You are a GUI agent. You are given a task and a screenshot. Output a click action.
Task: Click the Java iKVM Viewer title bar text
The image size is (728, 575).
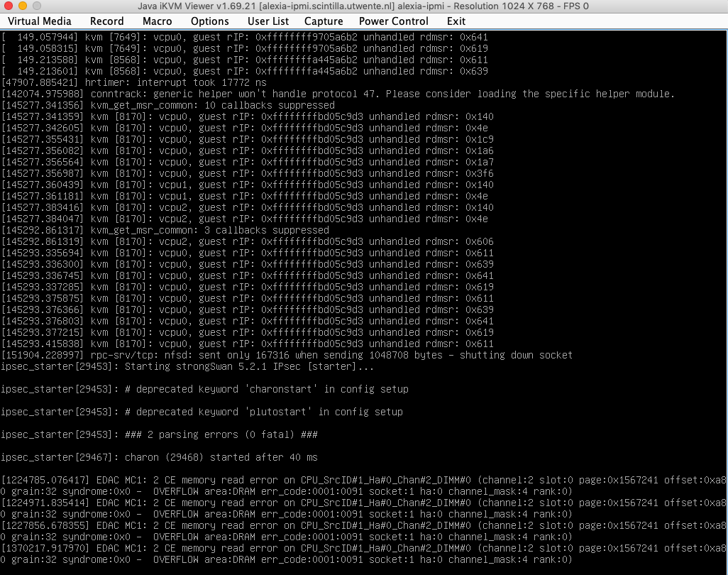point(363,6)
